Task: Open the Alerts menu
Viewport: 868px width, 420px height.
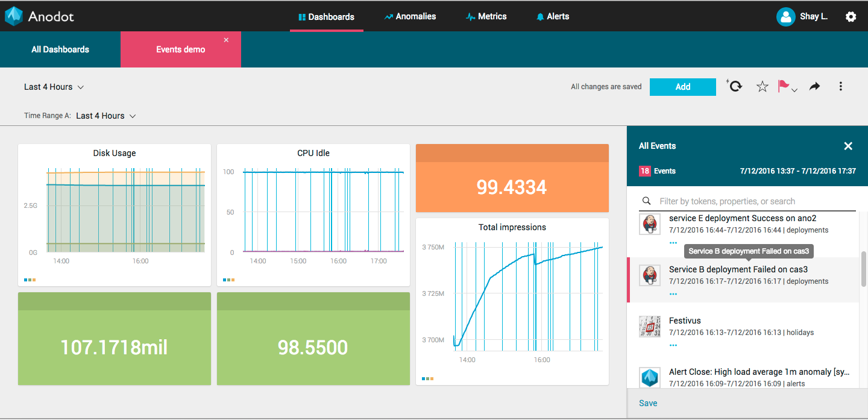Action: click(x=552, y=16)
